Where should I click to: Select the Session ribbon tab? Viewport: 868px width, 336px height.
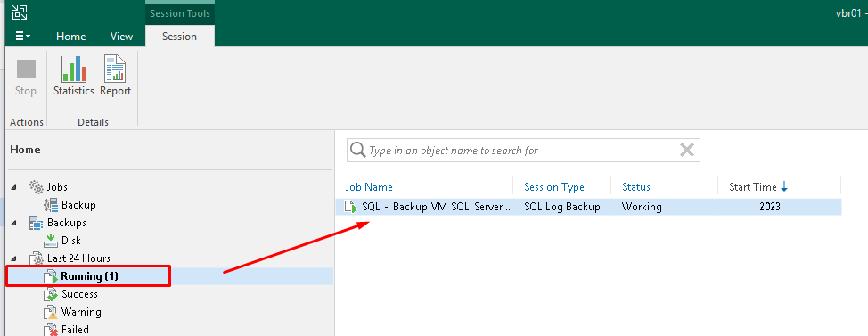179,37
